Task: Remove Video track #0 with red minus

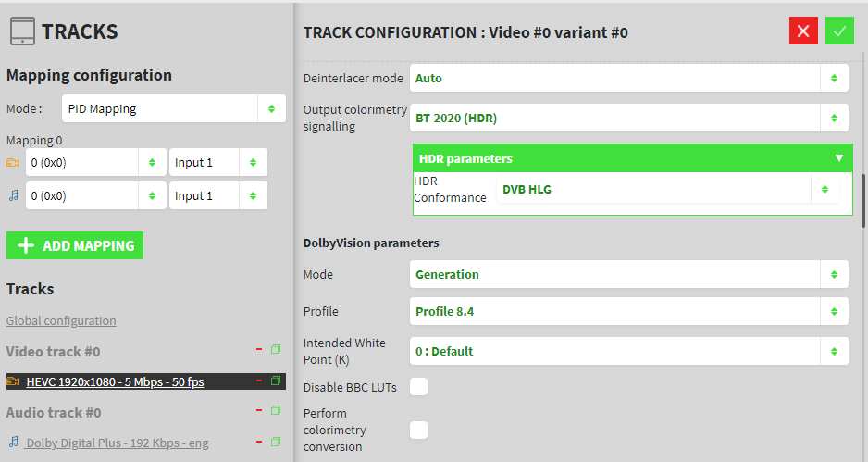Action: pos(260,350)
